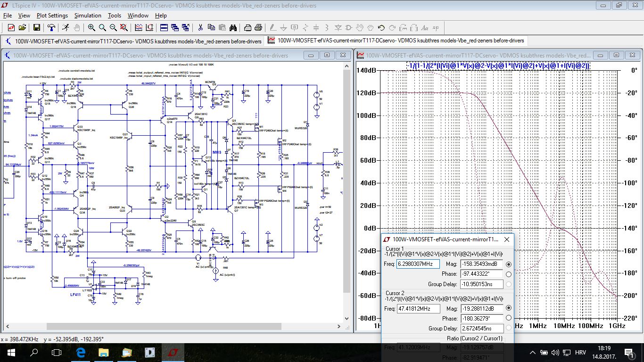Tile windows with the Tile icon
The width and height of the screenshot is (644, 362).
click(164, 27)
